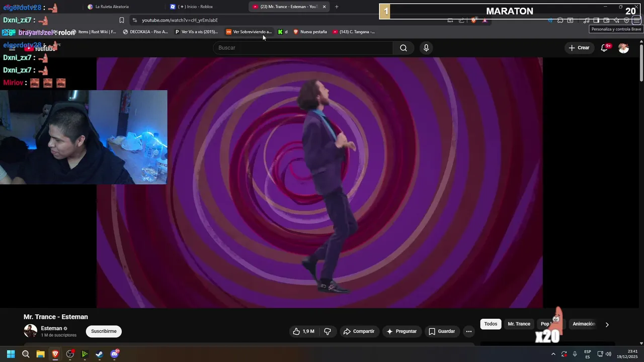This screenshot has width=644, height=362.
Task: Click the YouTube search magnifier button
Action: [404, 48]
